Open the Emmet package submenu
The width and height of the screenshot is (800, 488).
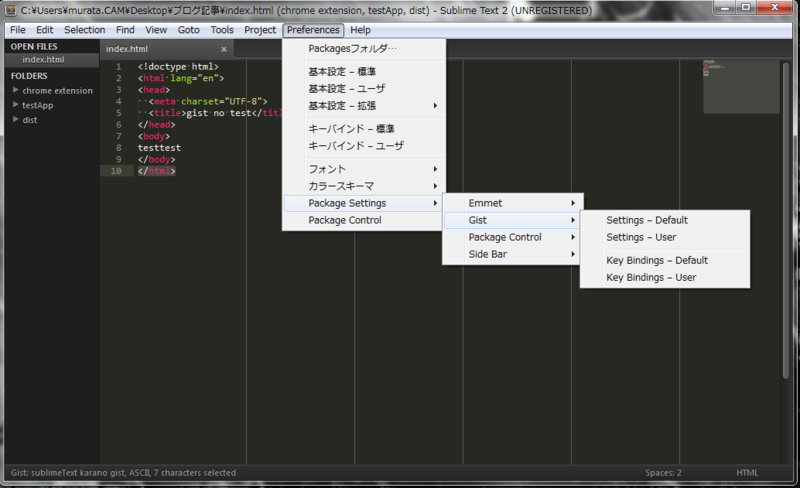click(512, 203)
